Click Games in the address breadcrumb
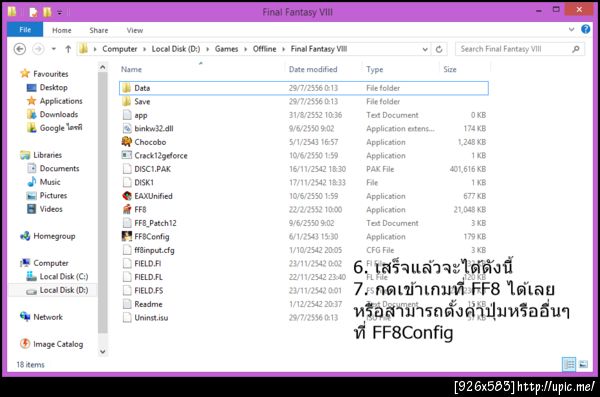Screen dimensions: 600x397 tap(226, 49)
